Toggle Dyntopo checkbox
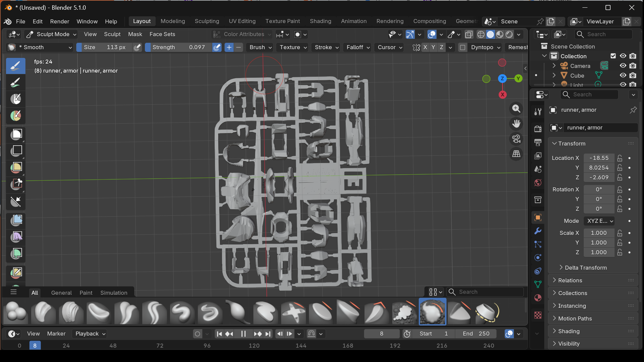Screen dimensions: 644x362 (462, 48)
